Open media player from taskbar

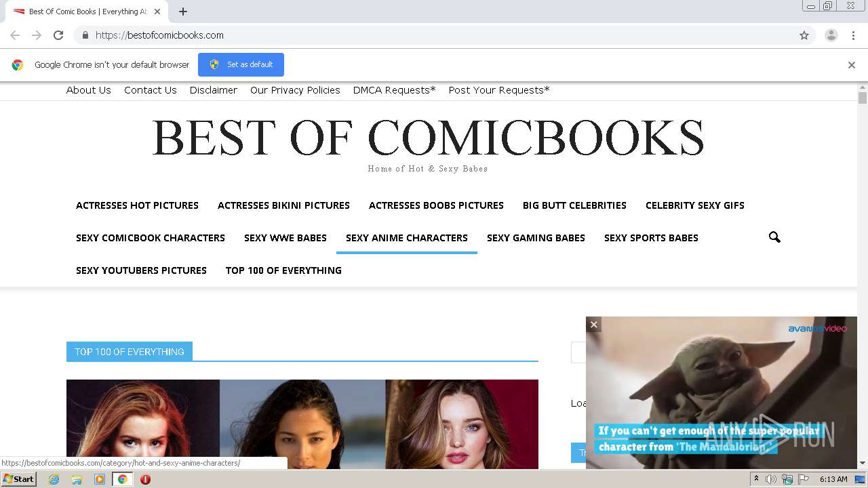point(100,479)
